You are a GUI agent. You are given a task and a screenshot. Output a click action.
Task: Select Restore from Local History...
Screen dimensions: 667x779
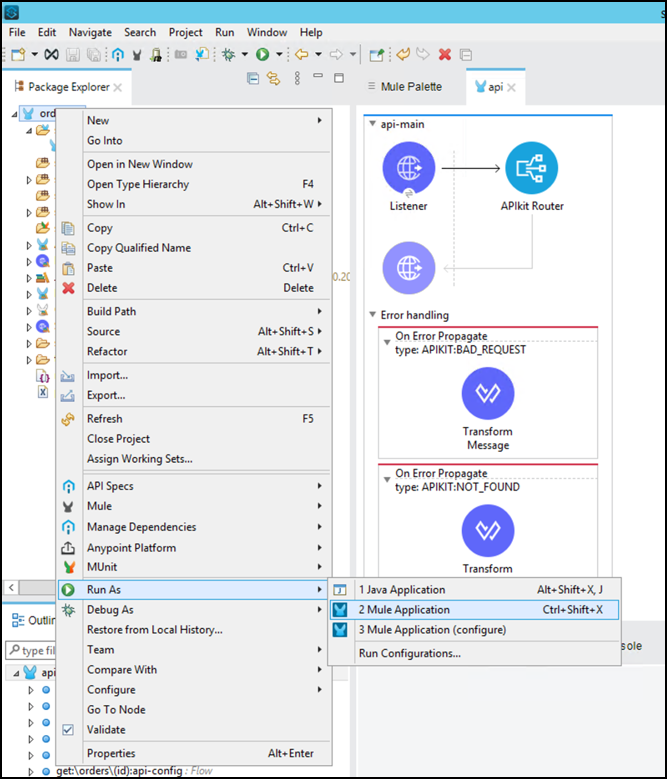coord(193,629)
